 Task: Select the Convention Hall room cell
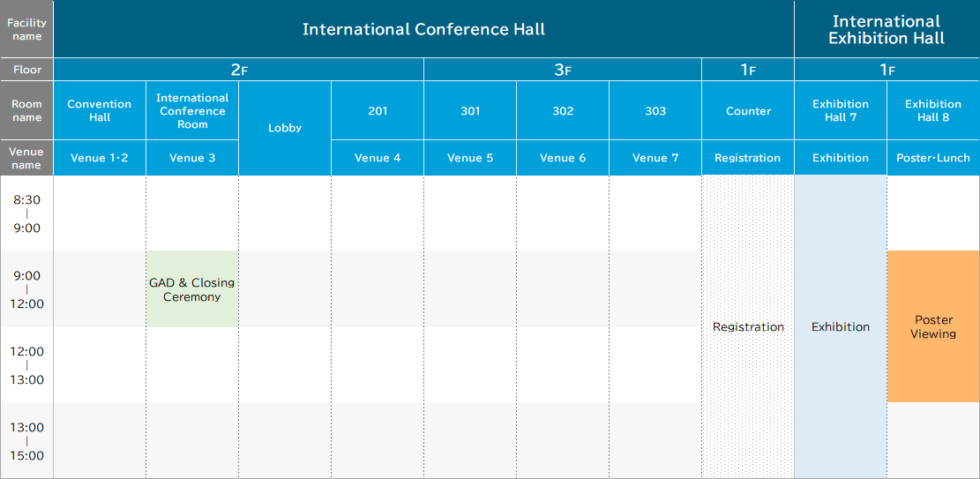click(x=100, y=110)
